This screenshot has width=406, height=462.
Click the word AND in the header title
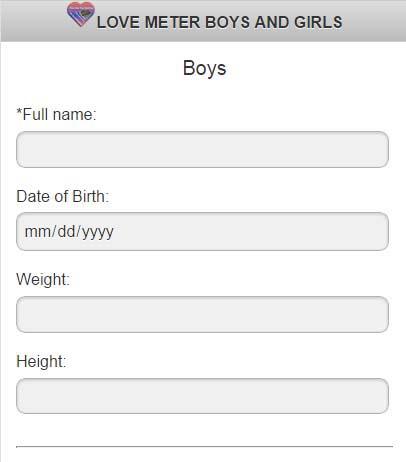coord(272,22)
